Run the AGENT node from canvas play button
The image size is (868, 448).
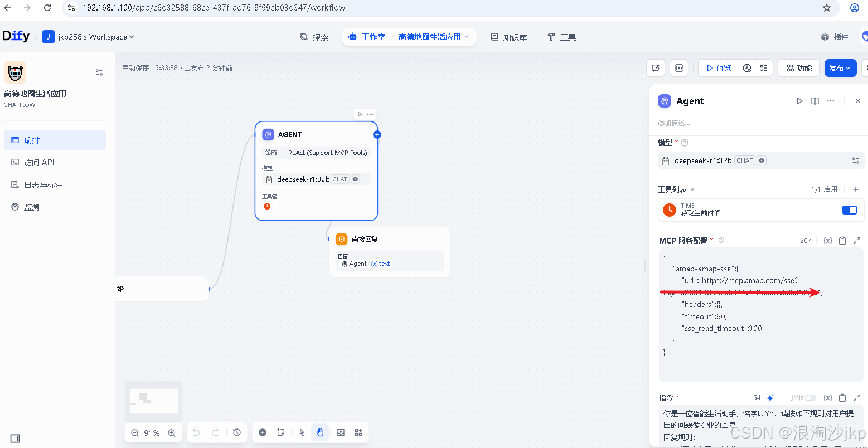(x=360, y=114)
